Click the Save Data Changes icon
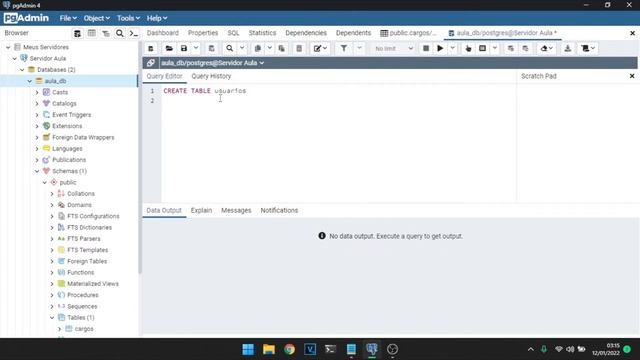The height and width of the screenshot is (360, 640). (x=211, y=49)
